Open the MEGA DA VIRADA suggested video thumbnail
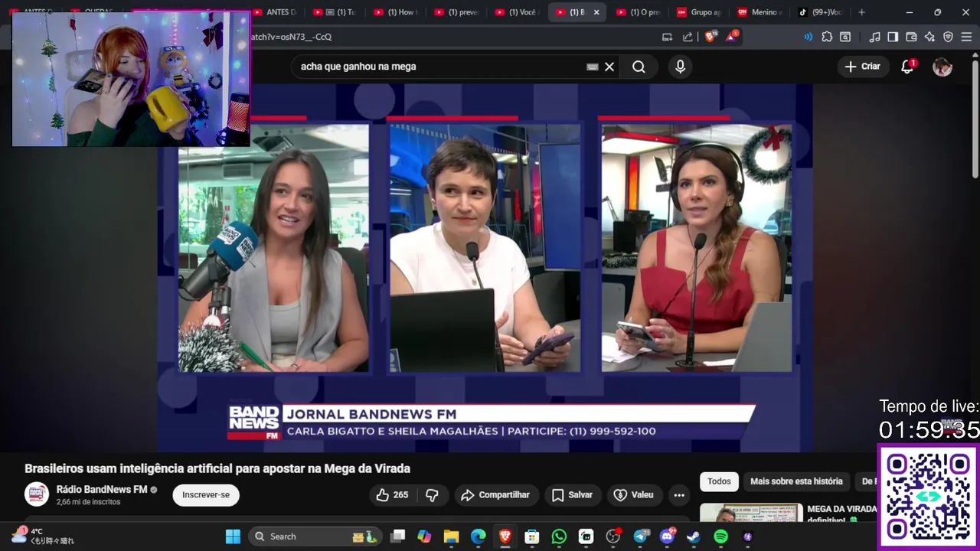980x551 pixels. [751, 513]
